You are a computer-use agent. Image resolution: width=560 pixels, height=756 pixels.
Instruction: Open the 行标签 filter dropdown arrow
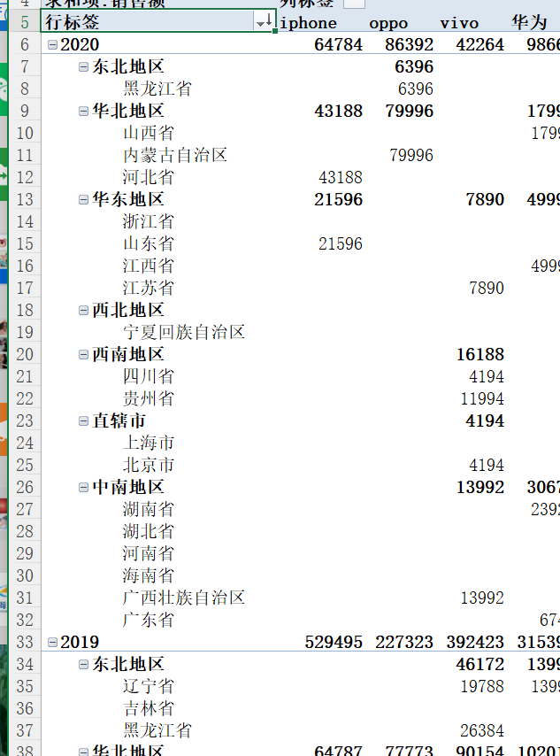tap(264, 22)
